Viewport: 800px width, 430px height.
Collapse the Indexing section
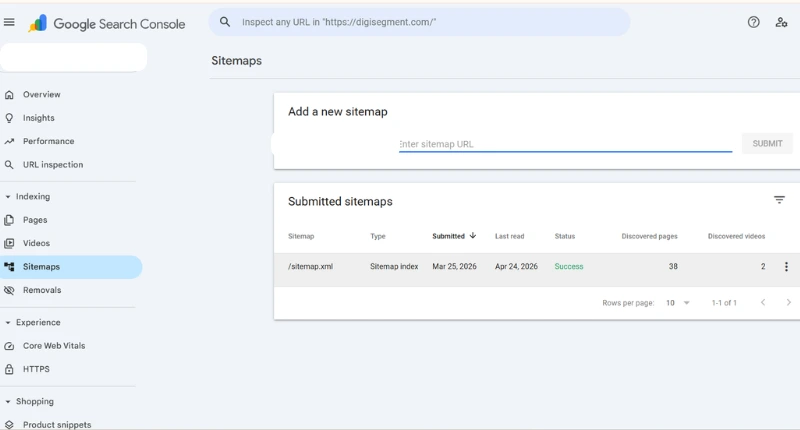tap(8, 197)
